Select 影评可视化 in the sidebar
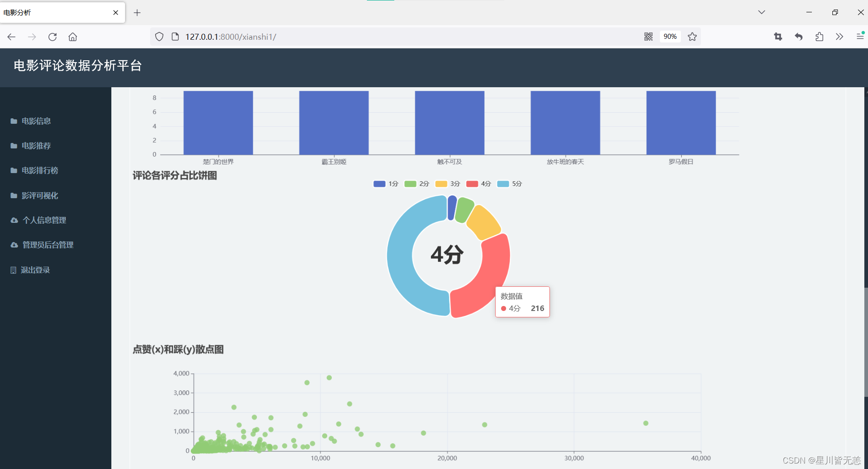 click(40, 195)
